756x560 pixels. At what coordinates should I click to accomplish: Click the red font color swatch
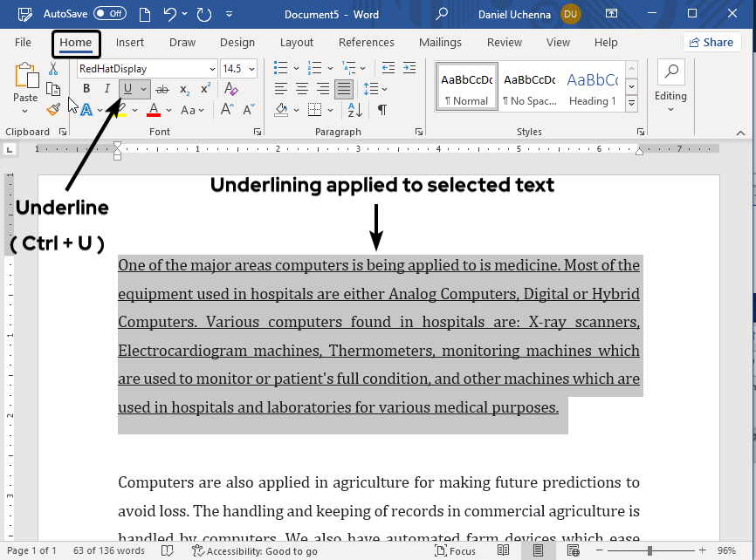point(154,110)
